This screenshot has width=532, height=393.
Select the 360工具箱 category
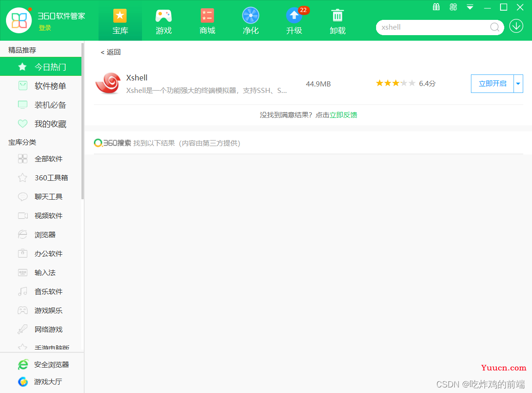point(41,178)
